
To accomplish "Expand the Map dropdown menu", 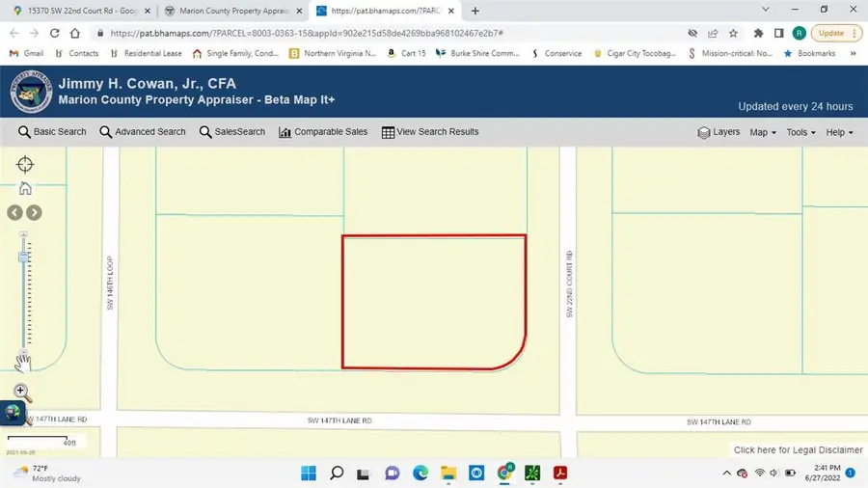I will (x=763, y=132).
